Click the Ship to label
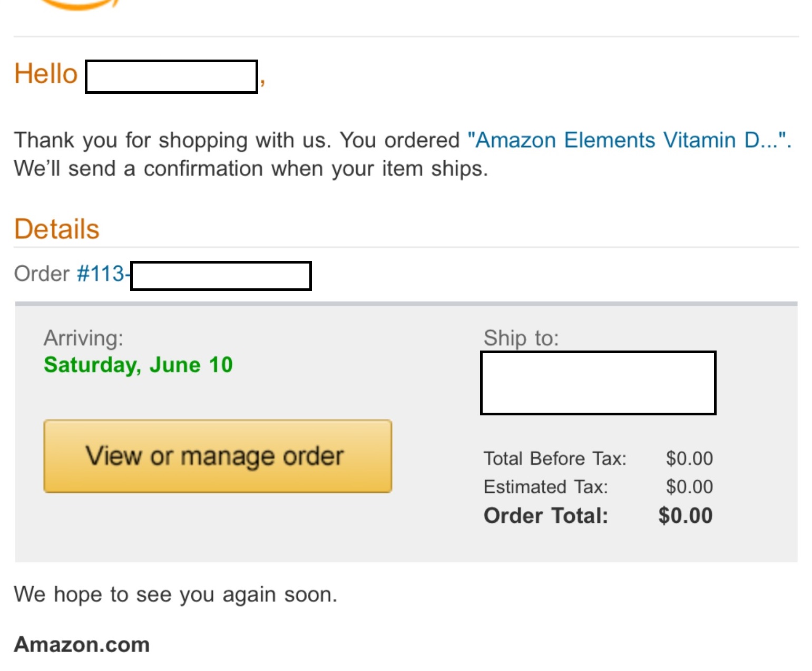 (x=521, y=338)
